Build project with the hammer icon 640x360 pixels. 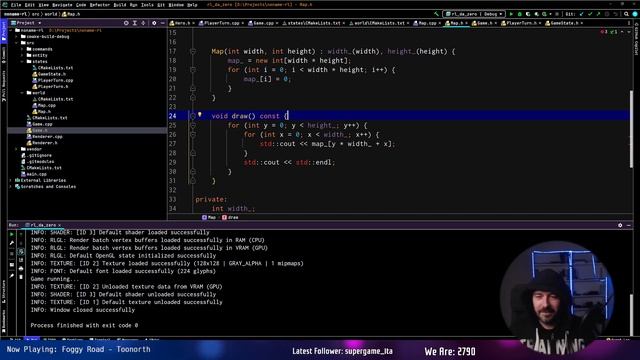436,14
